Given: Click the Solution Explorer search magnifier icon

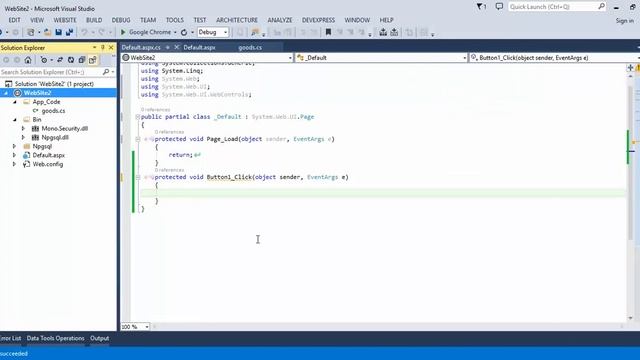Looking at the screenshot, I should 106,72.
